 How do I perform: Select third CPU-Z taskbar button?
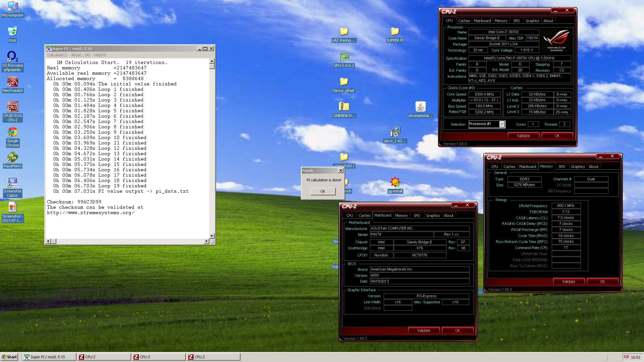coord(213,357)
